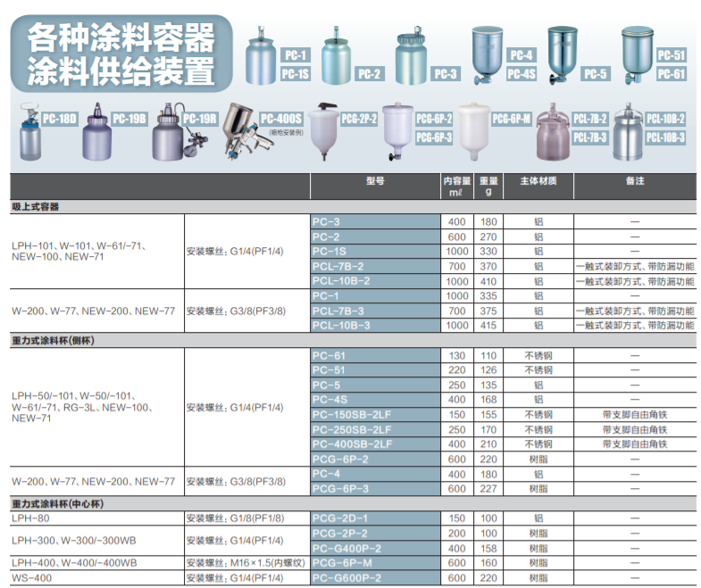Select the PC-61 image label

pos(671,74)
